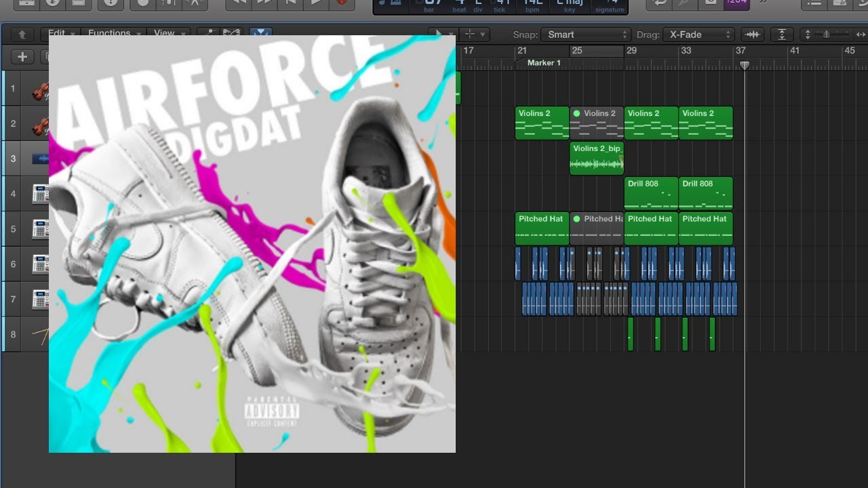868x488 pixels.
Task: Open the Inspector info icon
Action: pyautogui.click(x=52, y=3)
